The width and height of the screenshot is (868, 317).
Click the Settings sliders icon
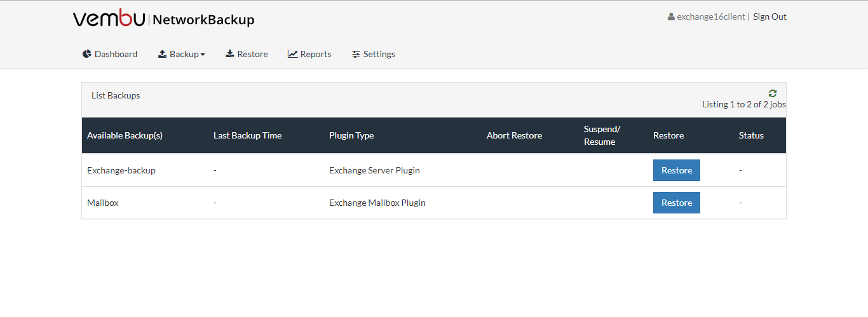pos(356,54)
